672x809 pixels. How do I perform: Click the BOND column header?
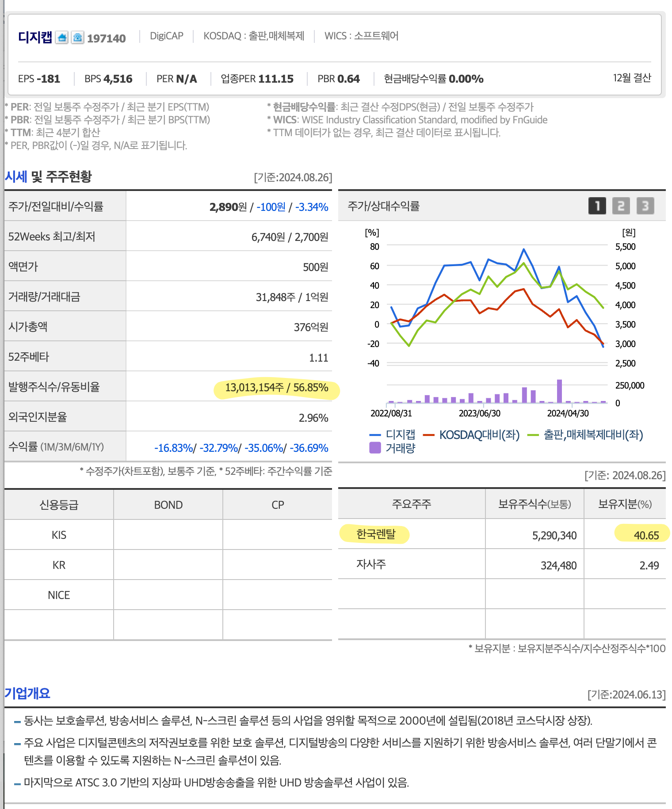click(168, 505)
